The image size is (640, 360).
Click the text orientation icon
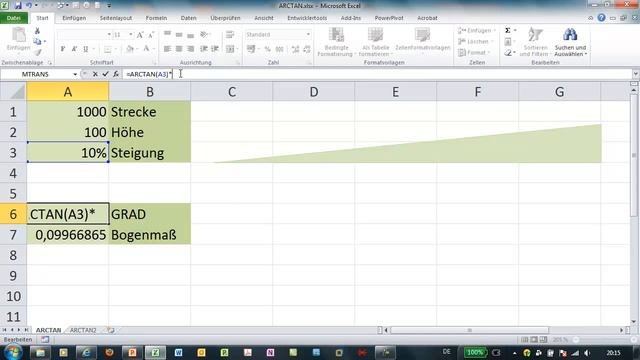tap(204, 35)
